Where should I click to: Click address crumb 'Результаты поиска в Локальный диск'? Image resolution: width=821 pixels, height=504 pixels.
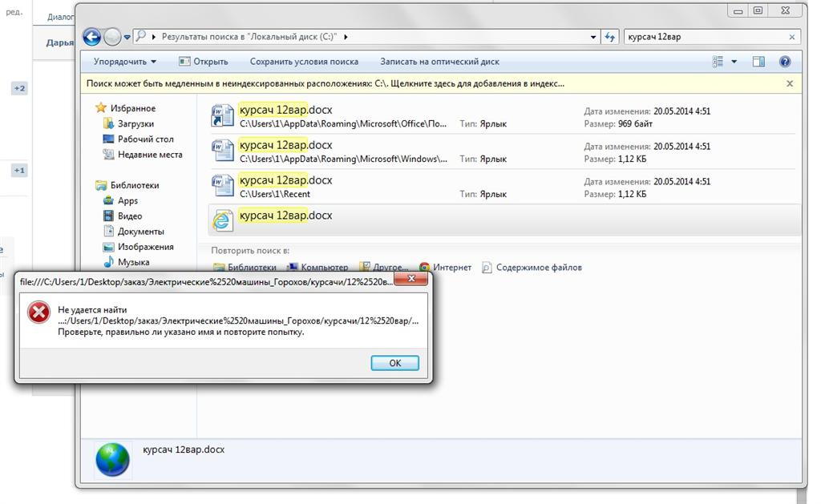click(x=249, y=37)
